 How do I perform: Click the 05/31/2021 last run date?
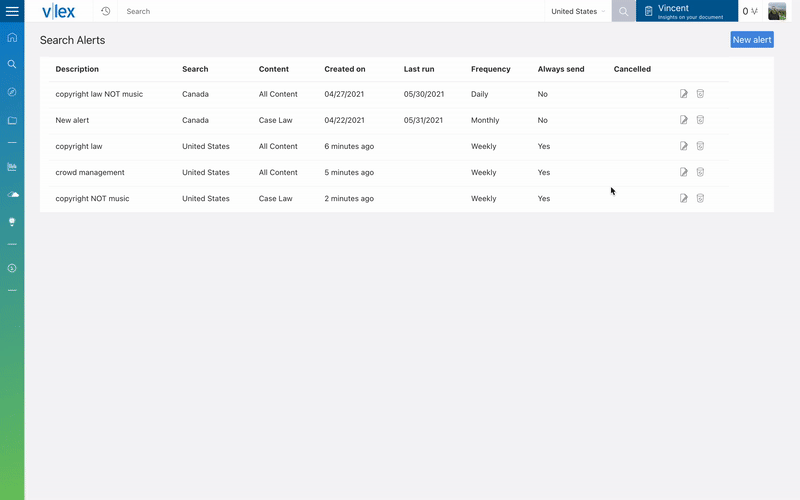(423, 120)
